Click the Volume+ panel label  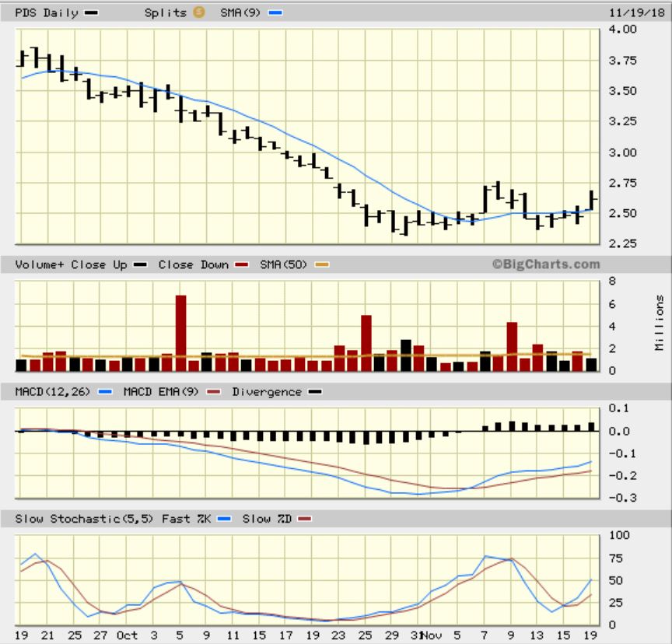39,264
